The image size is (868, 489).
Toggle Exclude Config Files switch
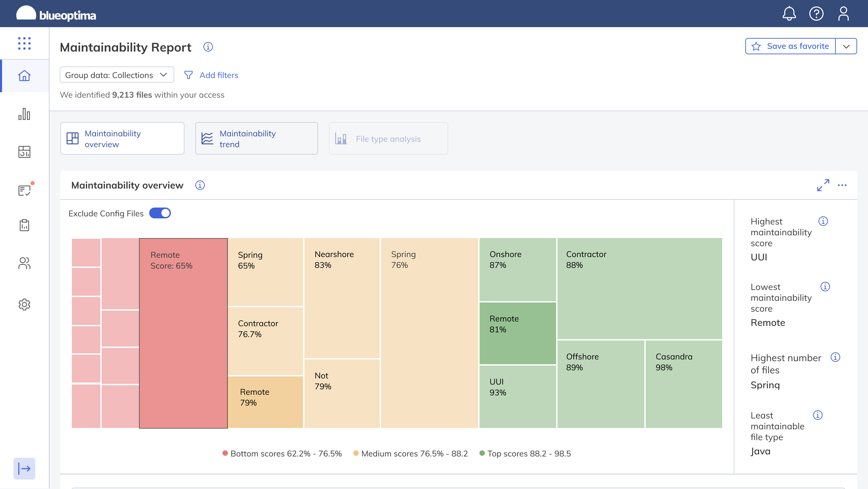(160, 213)
